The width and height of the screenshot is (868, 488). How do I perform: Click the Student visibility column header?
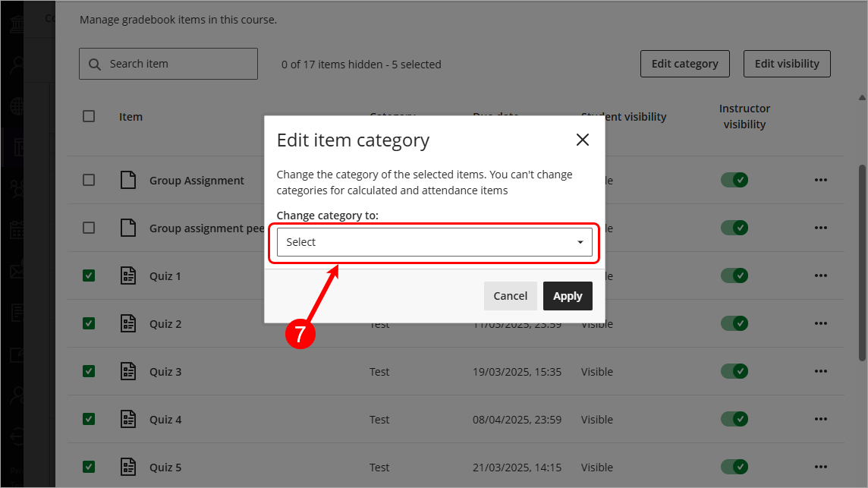[624, 117]
